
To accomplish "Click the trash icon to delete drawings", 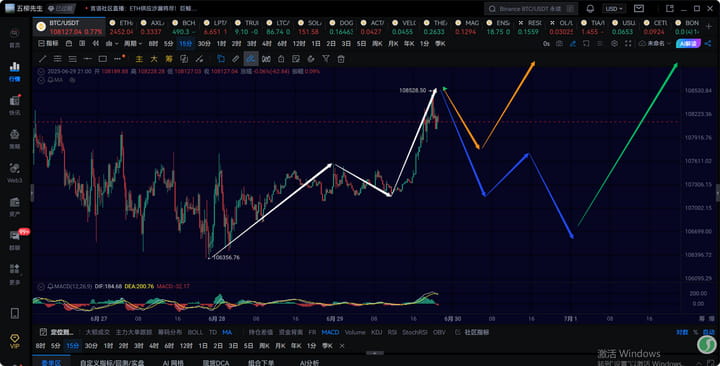I will coord(341,59).
